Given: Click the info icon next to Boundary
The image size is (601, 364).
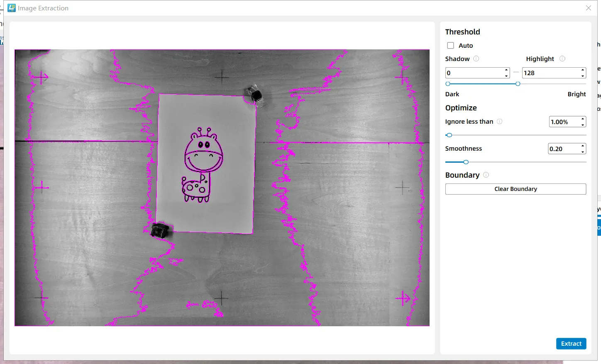Looking at the screenshot, I should [x=486, y=175].
